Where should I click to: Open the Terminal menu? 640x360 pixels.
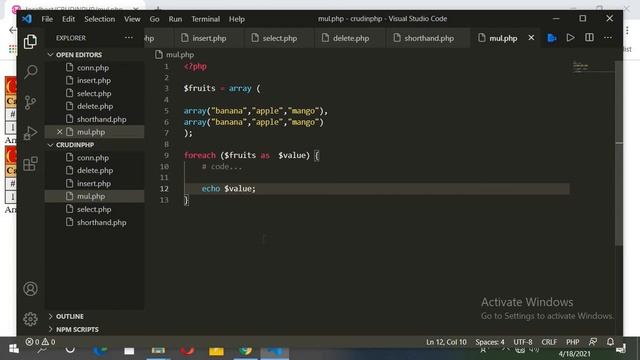(x=205, y=19)
